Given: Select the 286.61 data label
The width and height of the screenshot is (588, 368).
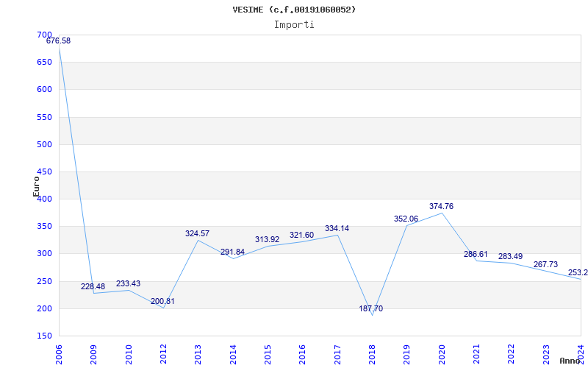Looking at the screenshot, I should 476,254.
